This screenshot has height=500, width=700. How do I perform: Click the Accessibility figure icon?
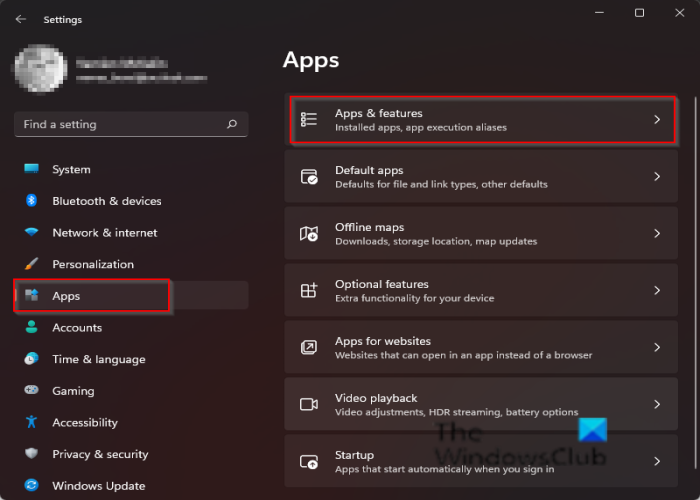32,423
